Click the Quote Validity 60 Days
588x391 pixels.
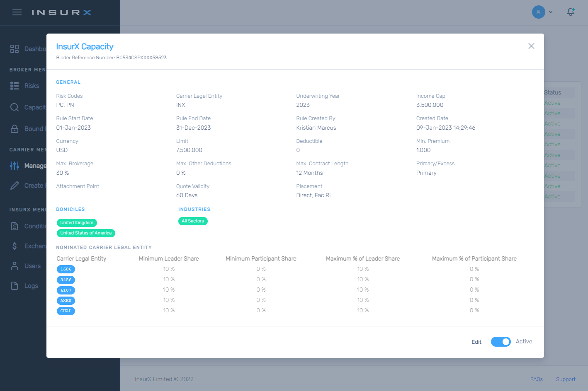coord(187,195)
